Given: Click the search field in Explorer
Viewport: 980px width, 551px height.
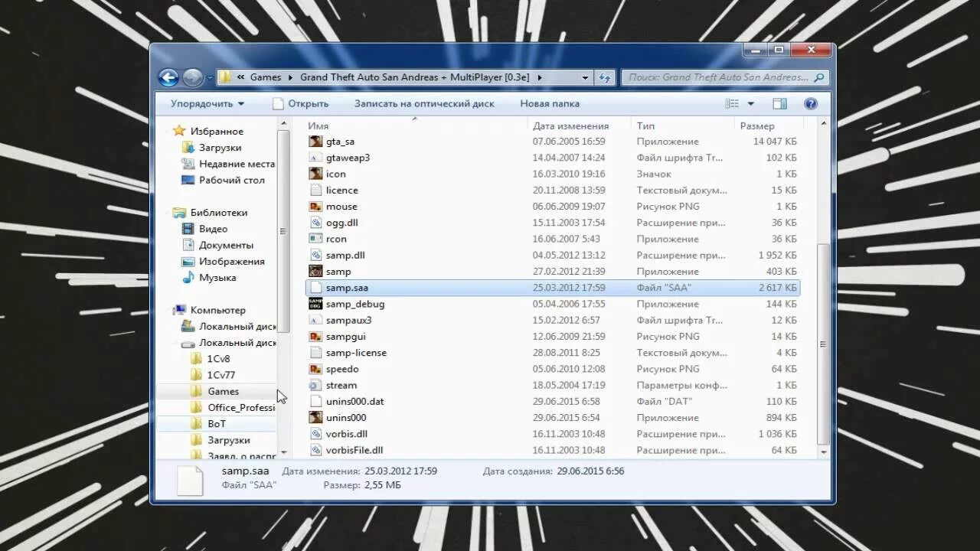Looking at the screenshot, I should (x=724, y=77).
